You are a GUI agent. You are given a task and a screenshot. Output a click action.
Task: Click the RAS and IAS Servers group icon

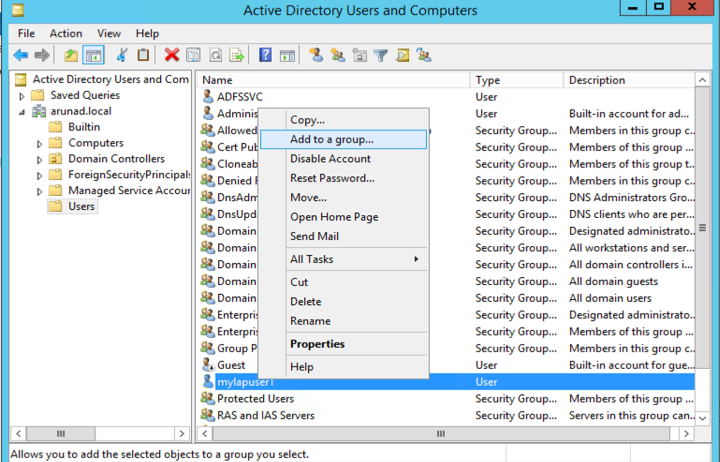pyautogui.click(x=208, y=415)
